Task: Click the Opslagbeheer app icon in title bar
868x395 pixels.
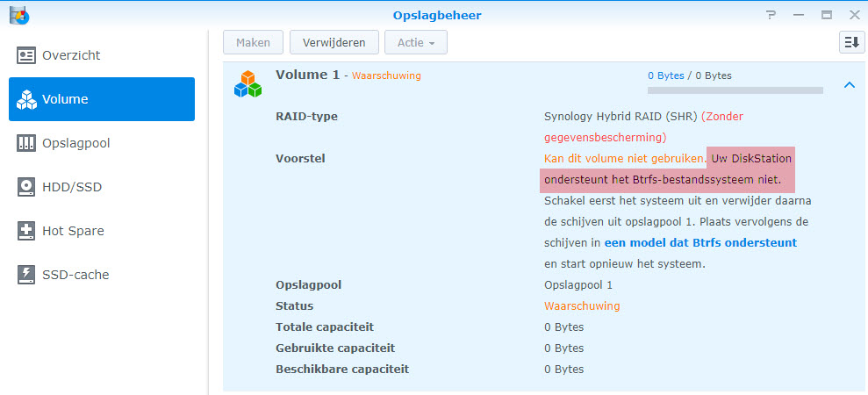Action: tap(19, 15)
